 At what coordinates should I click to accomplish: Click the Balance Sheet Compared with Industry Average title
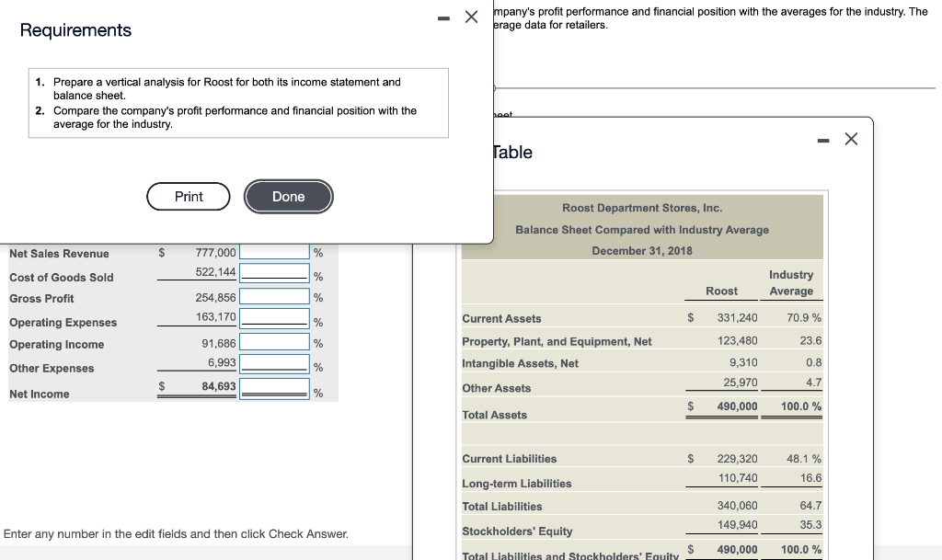pos(641,230)
